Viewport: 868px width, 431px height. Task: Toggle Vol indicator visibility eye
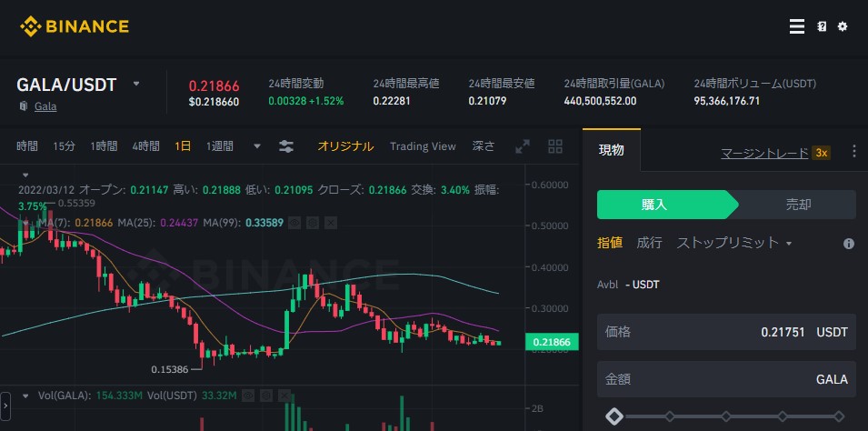tap(248, 396)
